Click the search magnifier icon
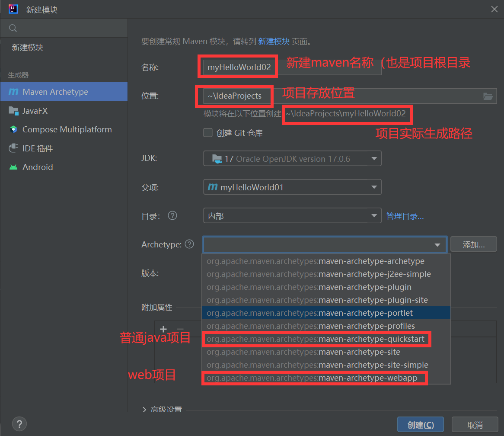Screen dimensions: 504x436 (13, 28)
